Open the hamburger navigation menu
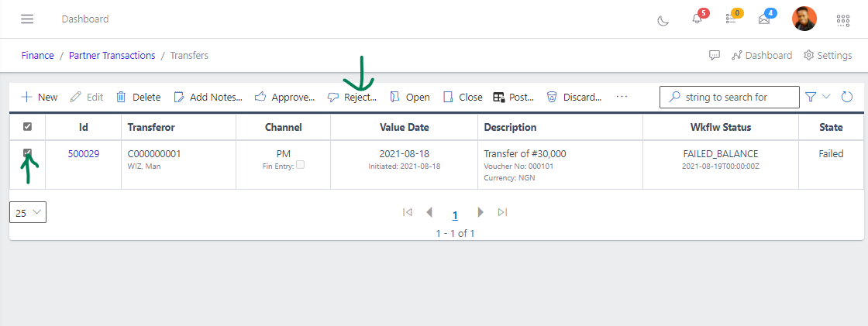The image size is (868, 326). [x=27, y=19]
